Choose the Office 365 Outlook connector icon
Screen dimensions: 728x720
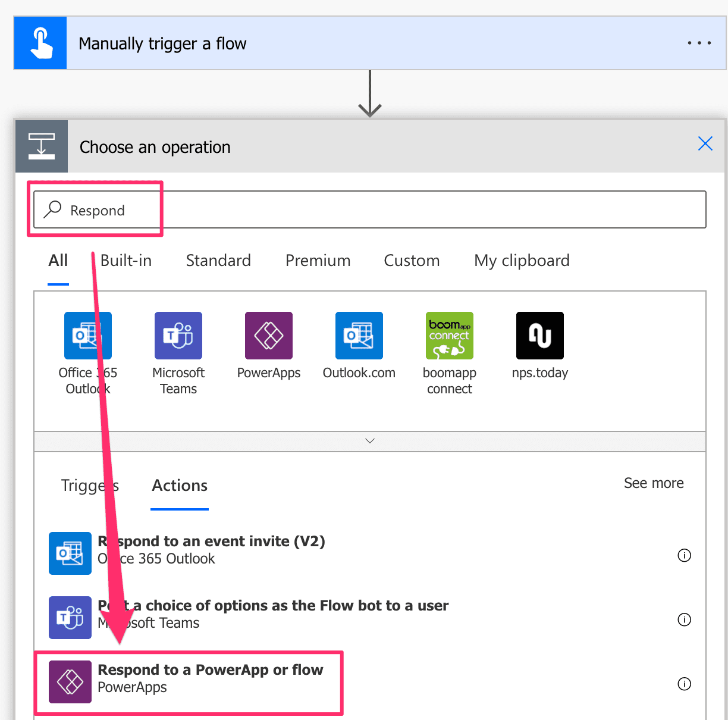[88, 336]
